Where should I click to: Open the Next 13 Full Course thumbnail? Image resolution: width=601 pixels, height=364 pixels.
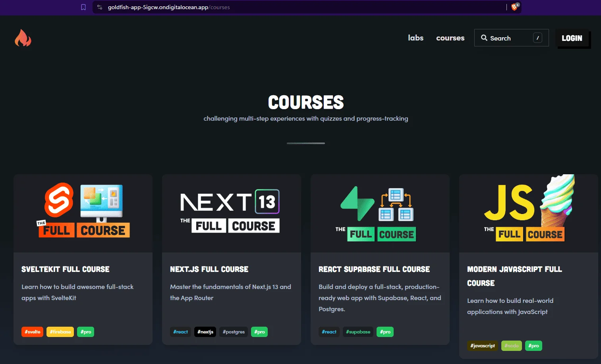click(x=232, y=213)
